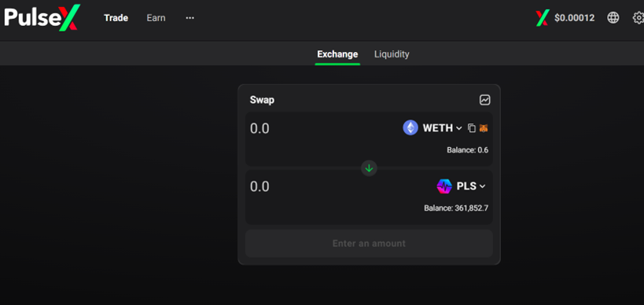Focus the WETH amount input field
Screen dimensions: 644x305
coord(320,128)
